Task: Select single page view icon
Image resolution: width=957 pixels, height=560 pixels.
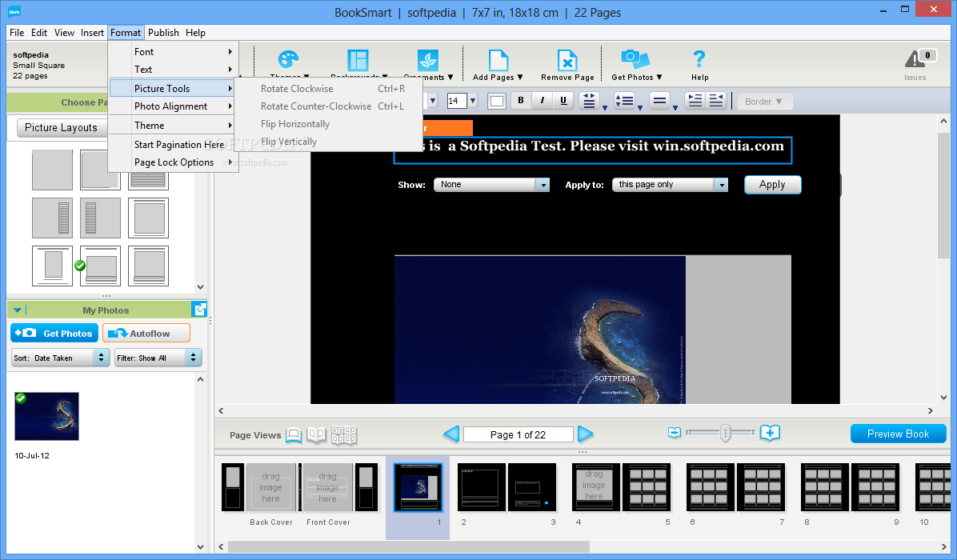Action: pos(294,435)
